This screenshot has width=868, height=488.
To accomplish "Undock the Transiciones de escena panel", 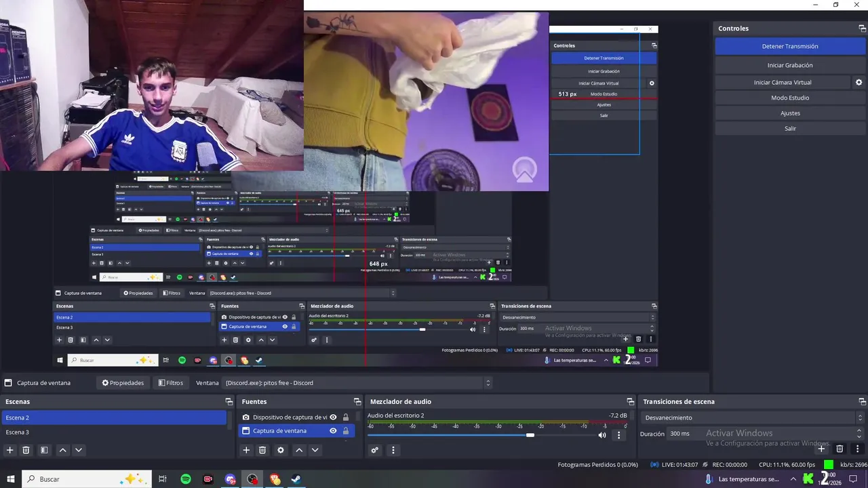I will 862,402.
